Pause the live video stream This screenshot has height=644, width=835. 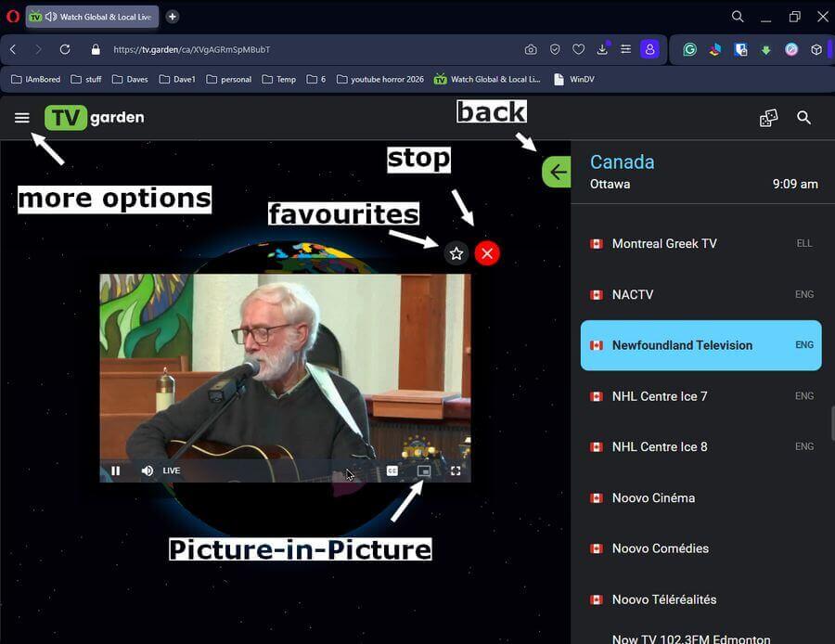coord(116,470)
